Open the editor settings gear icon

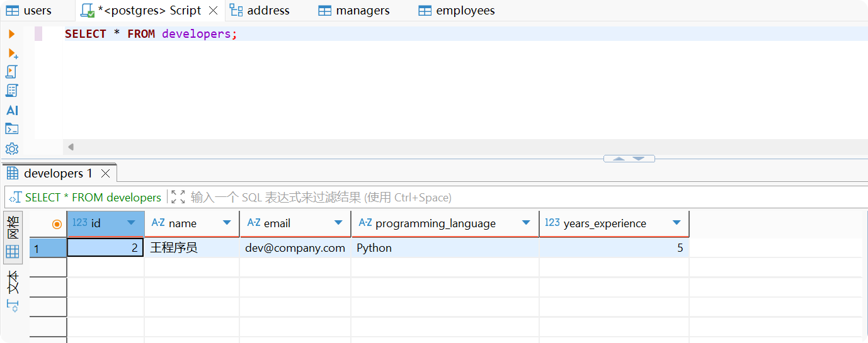(12, 149)
